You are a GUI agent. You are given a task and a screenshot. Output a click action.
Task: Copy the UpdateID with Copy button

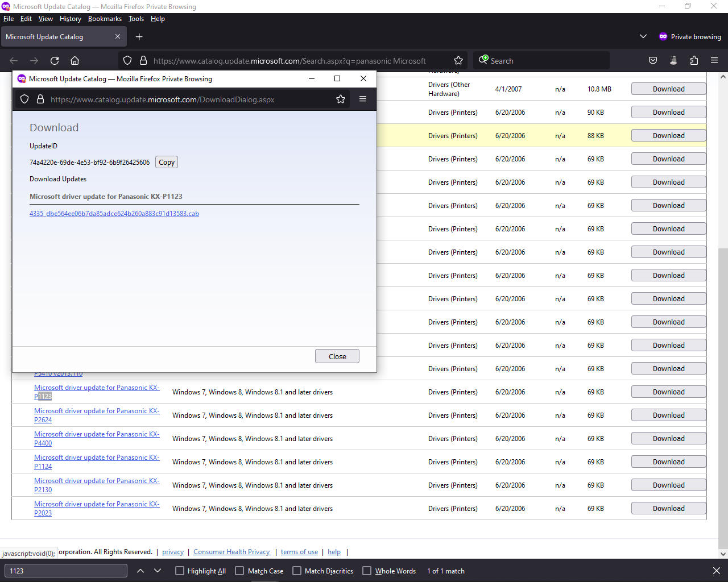click(167, 162)
